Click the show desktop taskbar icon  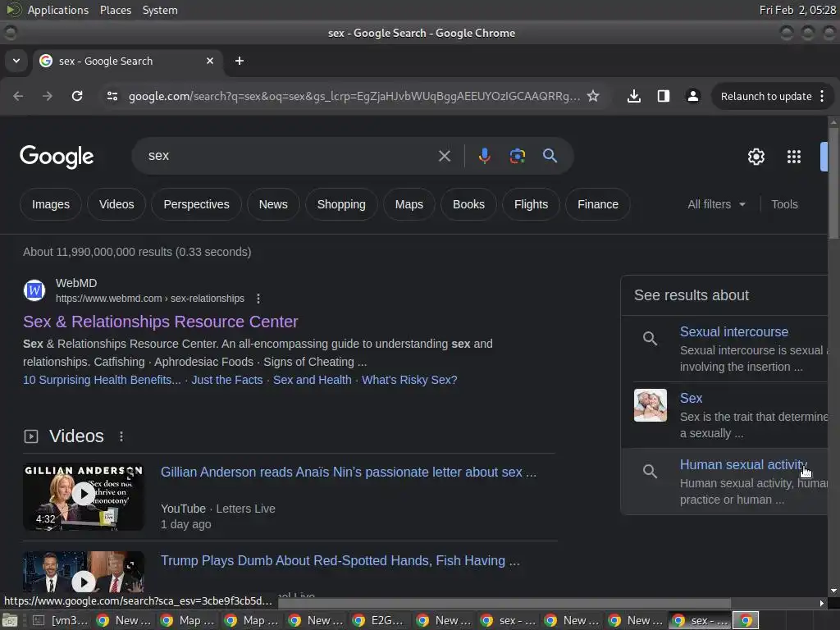[x=10, y=620]
